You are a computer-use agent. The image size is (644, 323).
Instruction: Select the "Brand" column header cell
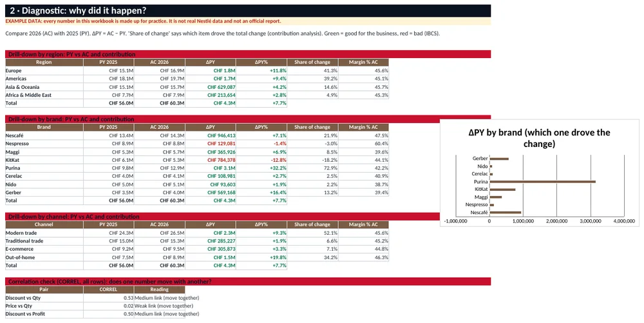[44, 127]
